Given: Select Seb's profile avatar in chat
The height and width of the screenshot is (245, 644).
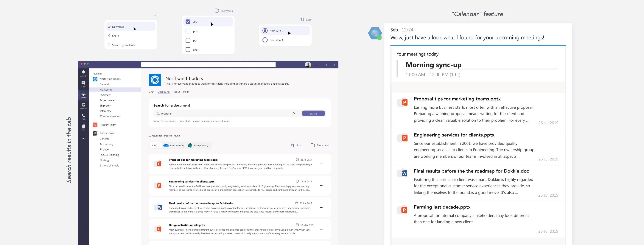Looking at the screenshot, I should pos(375,33).
